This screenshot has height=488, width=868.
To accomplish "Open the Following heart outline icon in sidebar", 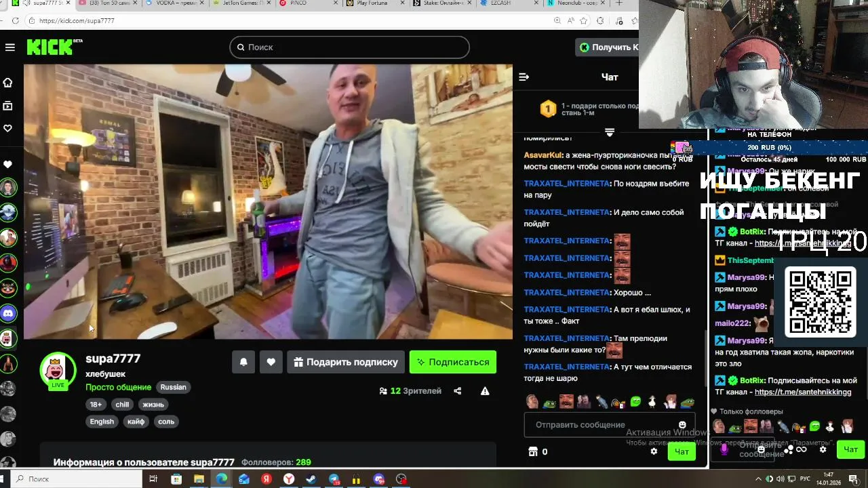I will click(8, 128).
